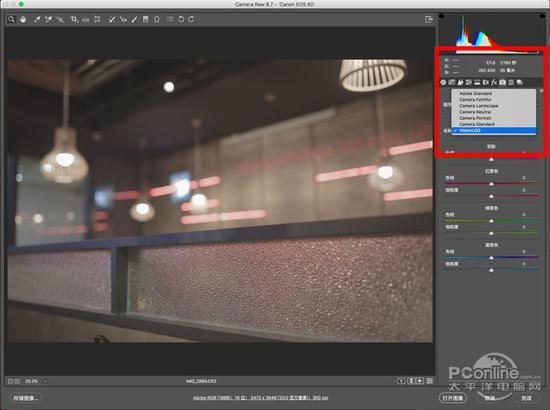Choose Camera Landscape profile
This screenshot has width=550, height=410.
coord(494,106)
